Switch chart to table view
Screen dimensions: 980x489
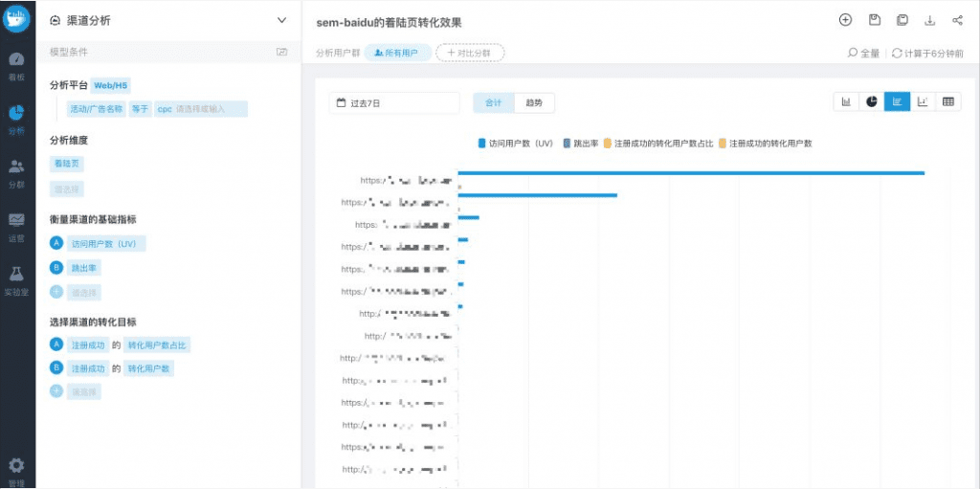tap(948, 102)
